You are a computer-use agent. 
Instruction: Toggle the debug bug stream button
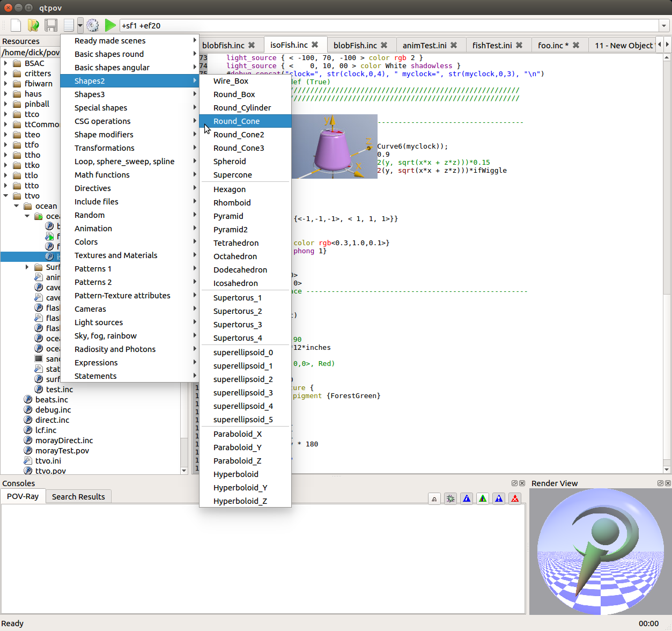coord(451,498)
